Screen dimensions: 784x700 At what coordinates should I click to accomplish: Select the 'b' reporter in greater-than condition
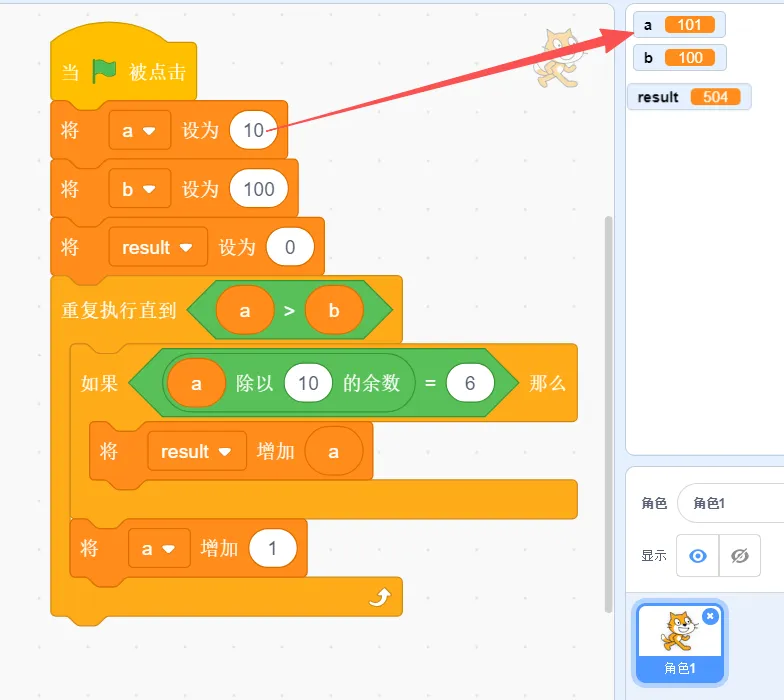point(334,310)
